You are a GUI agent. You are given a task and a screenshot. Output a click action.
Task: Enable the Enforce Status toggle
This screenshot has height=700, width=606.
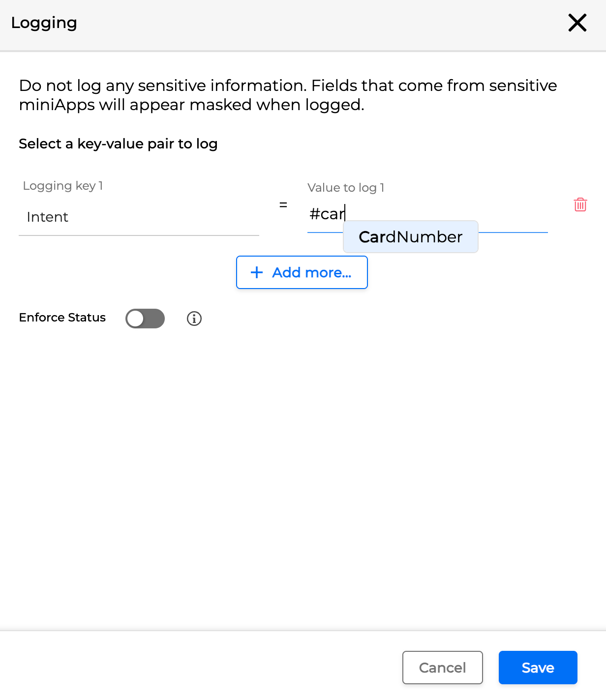click(x=145, y=319)
